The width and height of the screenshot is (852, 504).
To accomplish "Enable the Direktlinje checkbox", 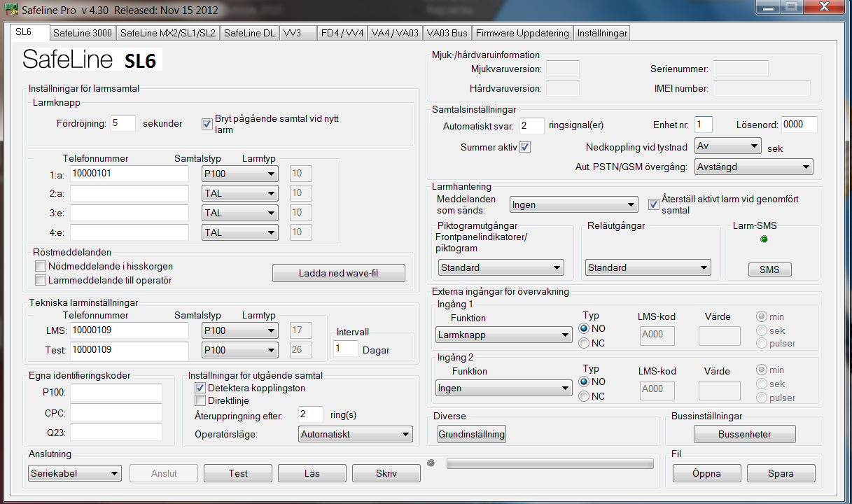I will pyautogui.click(x=200, y=401).
